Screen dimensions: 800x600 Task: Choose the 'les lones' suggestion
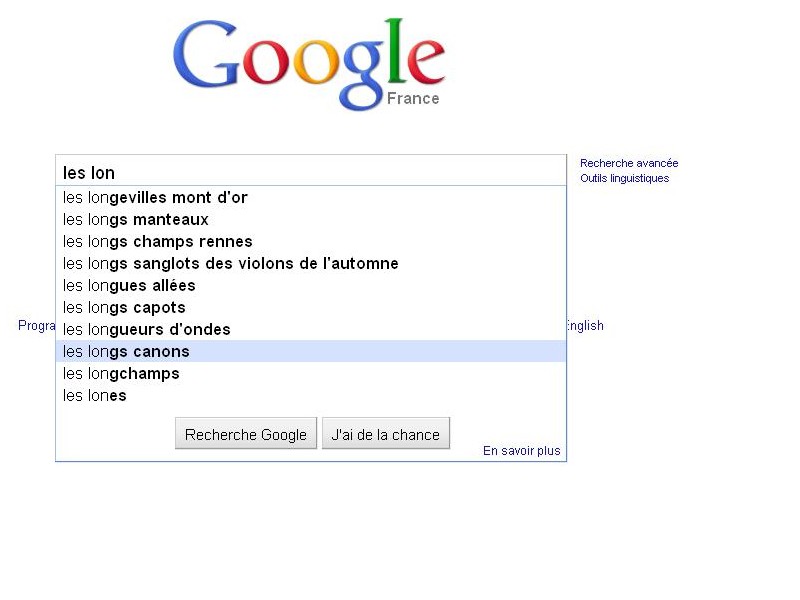point(311,395)
